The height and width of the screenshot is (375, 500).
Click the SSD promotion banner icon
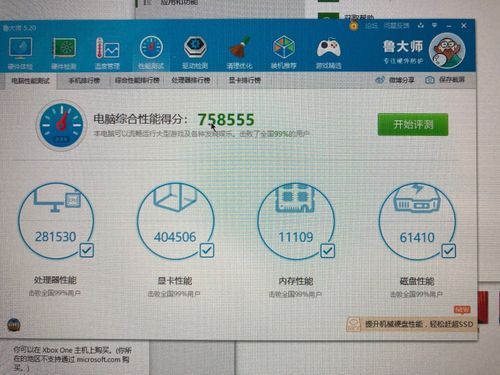click(354, 324)
